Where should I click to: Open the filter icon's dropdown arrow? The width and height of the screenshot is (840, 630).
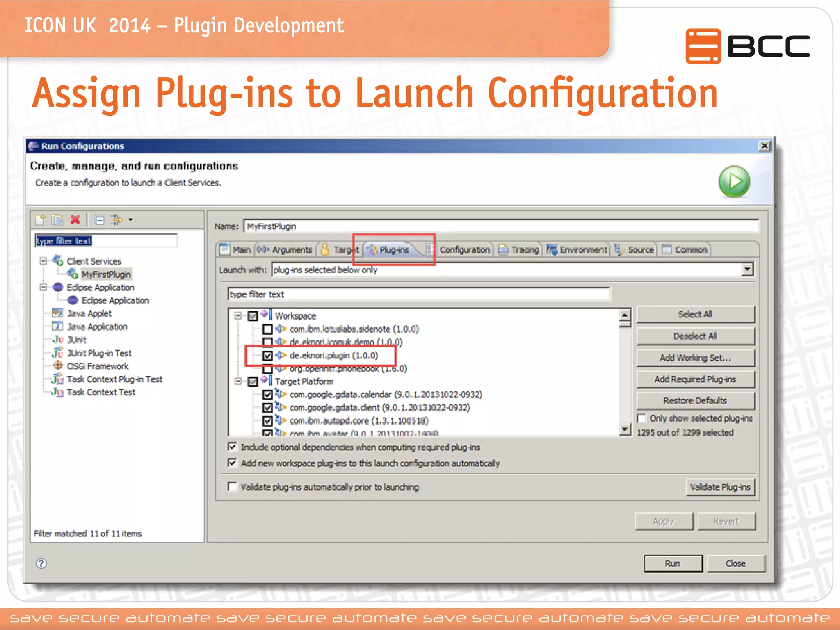131,220
